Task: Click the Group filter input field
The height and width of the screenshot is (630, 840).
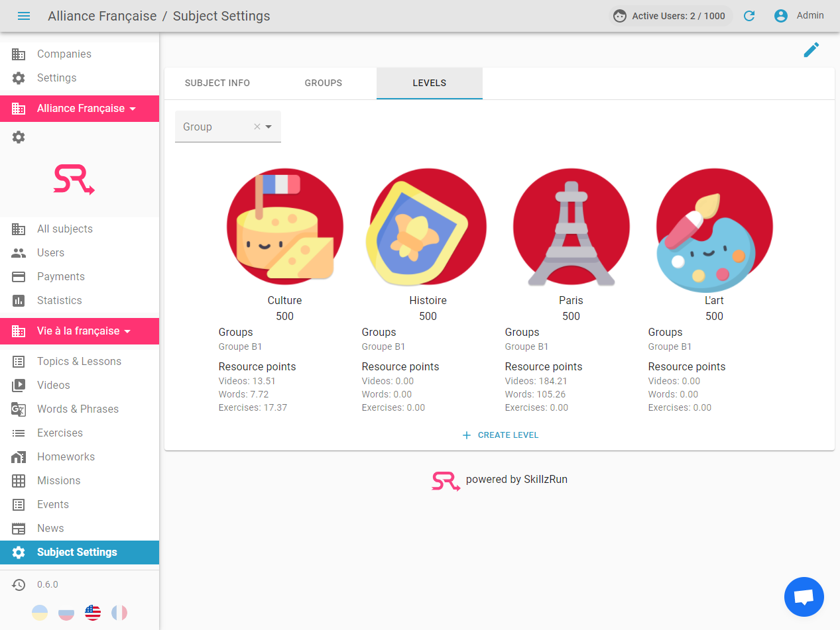Action: pos(228,127)
